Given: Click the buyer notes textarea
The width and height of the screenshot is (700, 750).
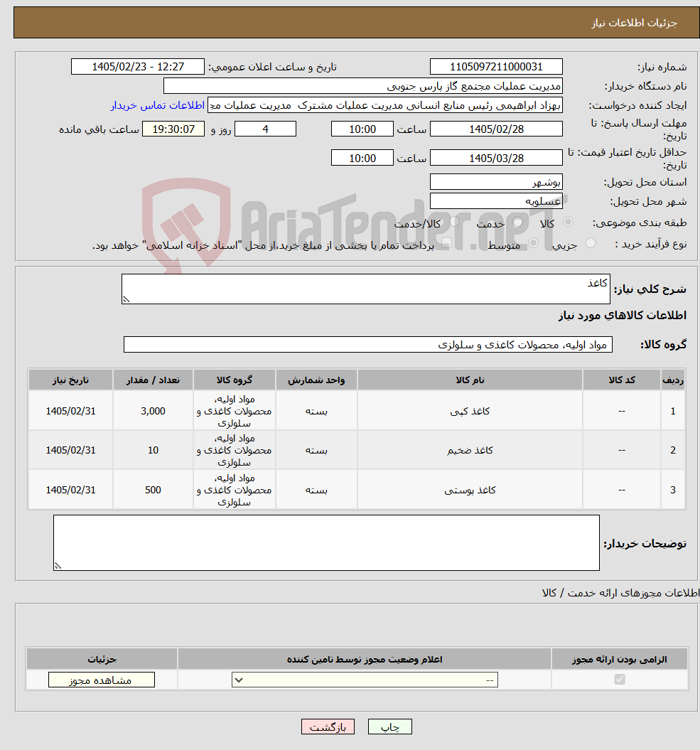Looking at the screenshot, I should (327, 543).
